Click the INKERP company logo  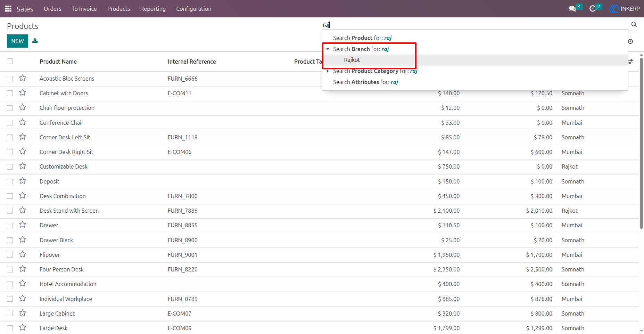pyautogui.click(x=625, y=9)
